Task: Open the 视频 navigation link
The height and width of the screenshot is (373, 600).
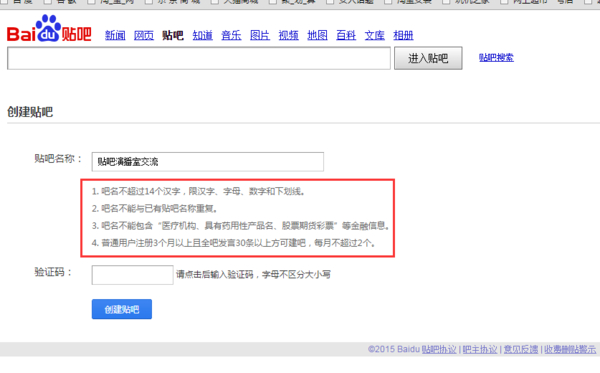Action: pyautogui.click(x=289, y=36)
